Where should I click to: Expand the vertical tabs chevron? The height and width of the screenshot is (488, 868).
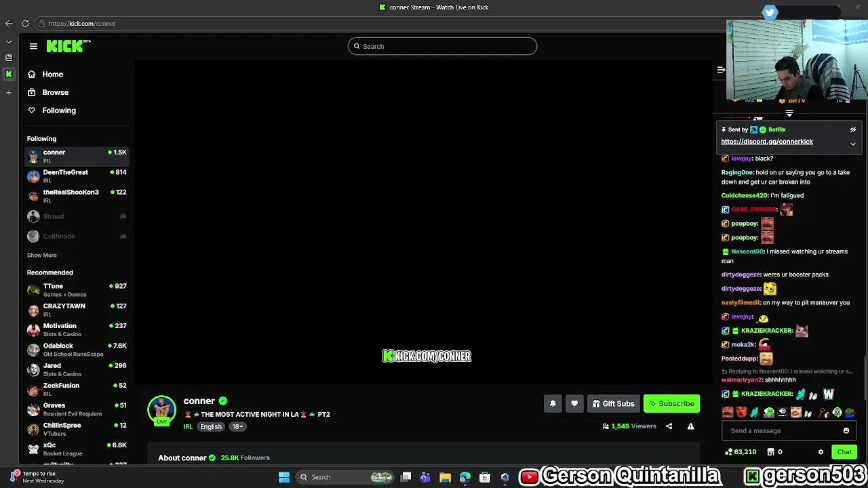pos(9,42)
